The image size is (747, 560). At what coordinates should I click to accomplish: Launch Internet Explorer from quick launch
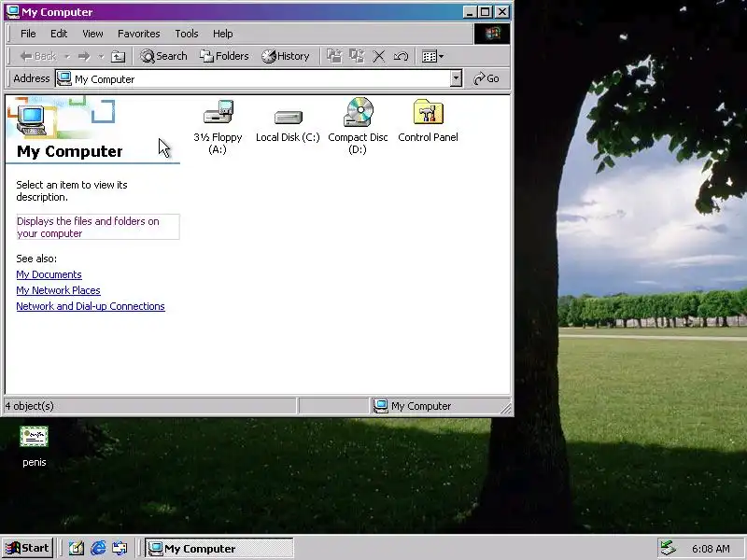pyautogui.click(x=98, y=549)
